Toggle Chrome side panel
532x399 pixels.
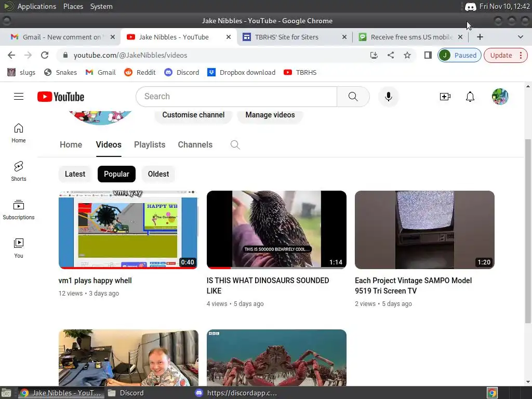coord(428,55)
